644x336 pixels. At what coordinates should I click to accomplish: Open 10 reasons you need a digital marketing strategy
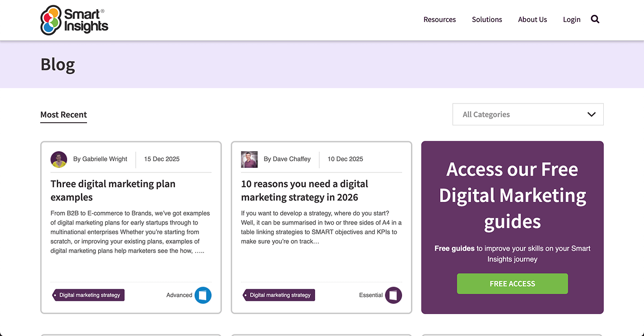(x=304, y=190)
